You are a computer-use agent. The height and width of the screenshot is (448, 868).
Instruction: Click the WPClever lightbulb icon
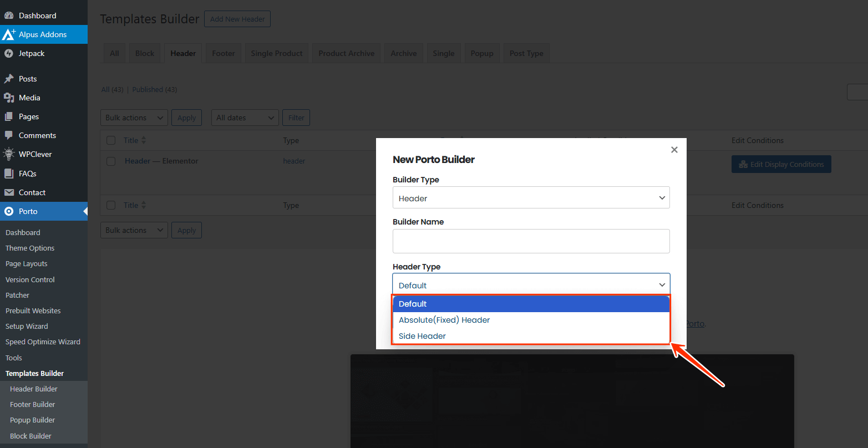pyautogui.click(x=9, y=154)
